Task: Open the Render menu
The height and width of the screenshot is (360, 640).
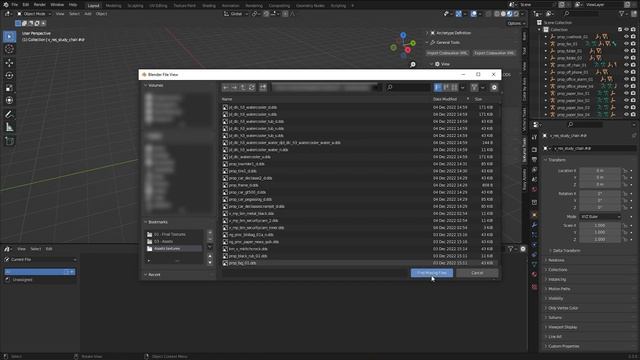Action: (40, 4)
